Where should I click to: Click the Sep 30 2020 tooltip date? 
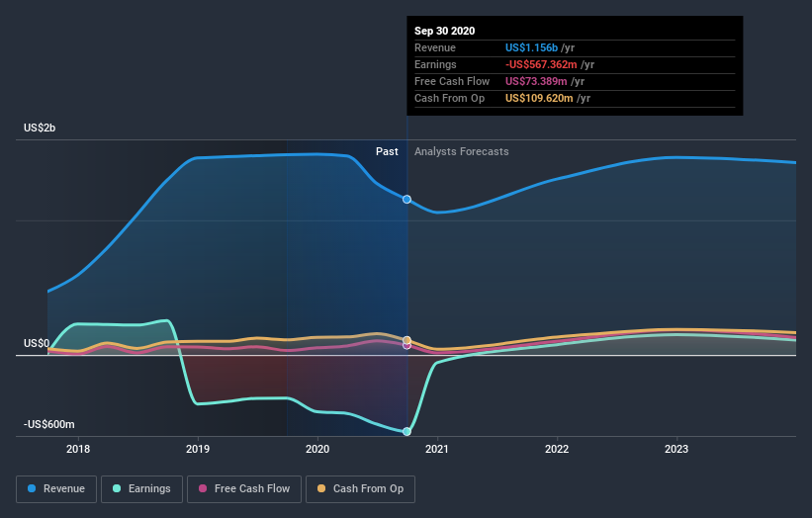pos(444,31)
